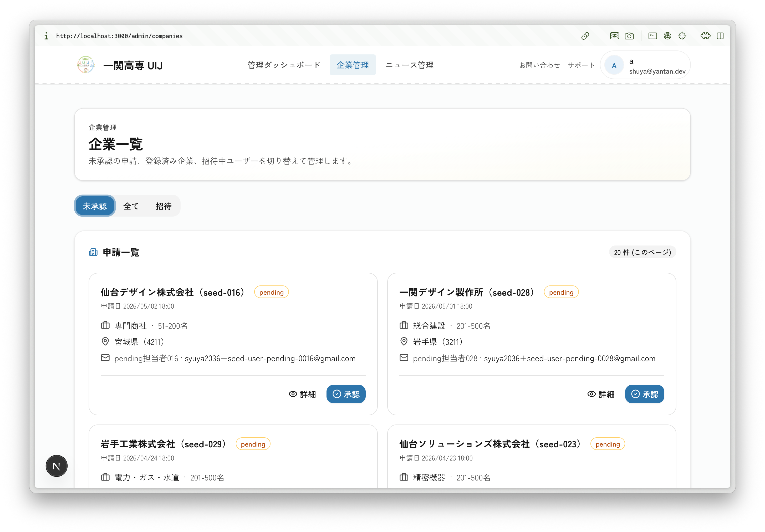Open account menu for shuya@yantan.dev

coord(645,65)
